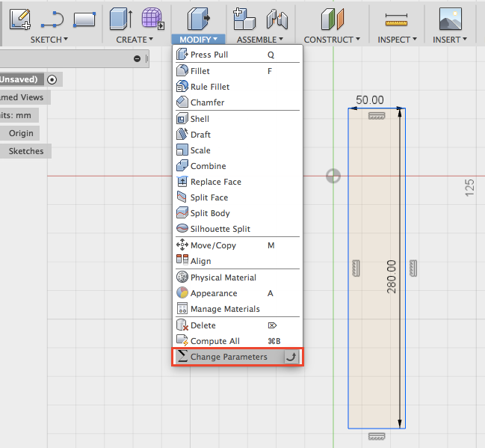Click the Create Sketch icon
The width and height of the screenshot is (485, 448).
[x=20, y=19]
